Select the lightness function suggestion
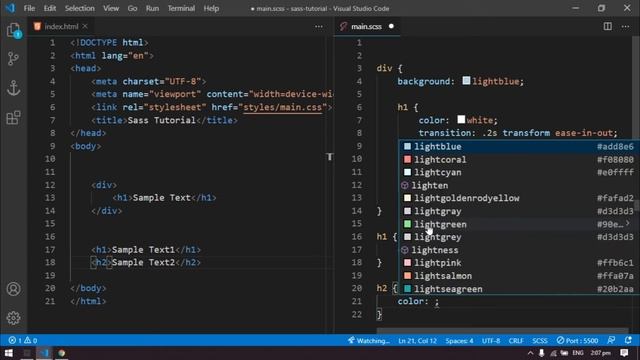This screenshot has height=360, width=640. click(519, 250)
